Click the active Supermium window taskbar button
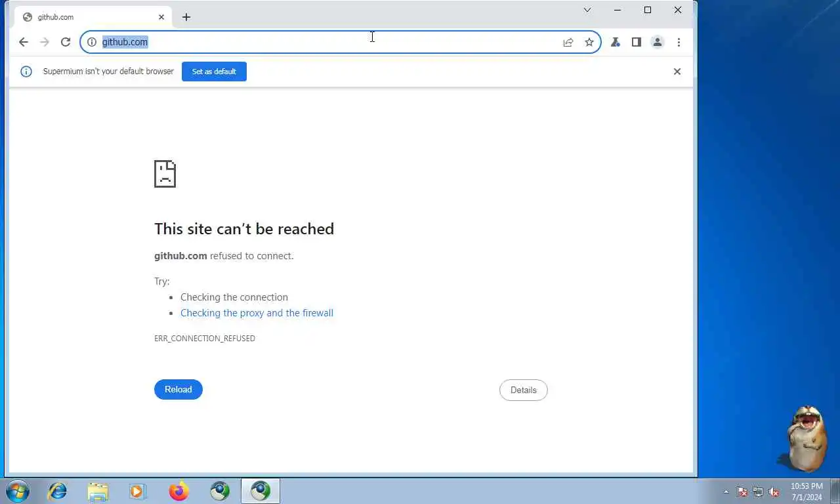 [261, 491]
